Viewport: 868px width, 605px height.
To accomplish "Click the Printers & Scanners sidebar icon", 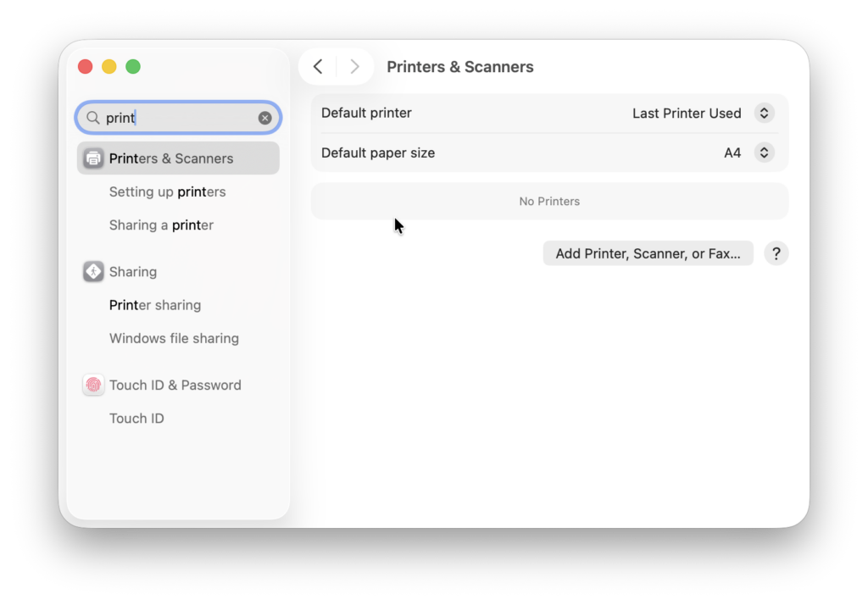I will [x=93, y=158].
